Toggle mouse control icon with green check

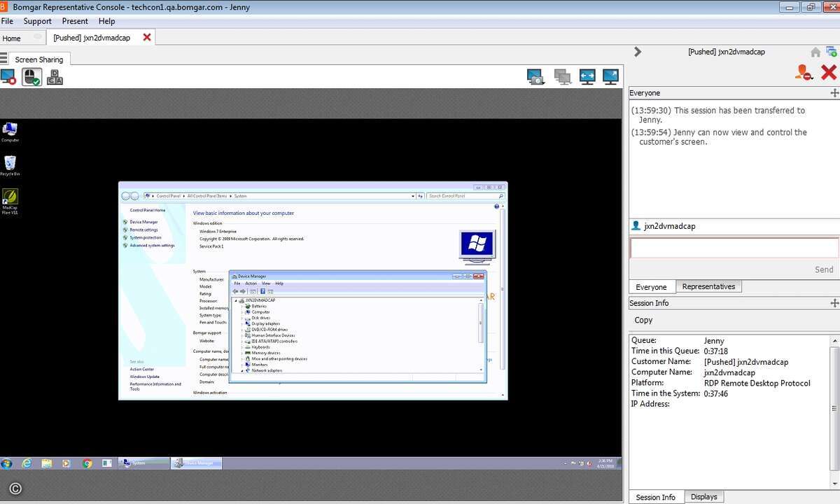point(31,77)
